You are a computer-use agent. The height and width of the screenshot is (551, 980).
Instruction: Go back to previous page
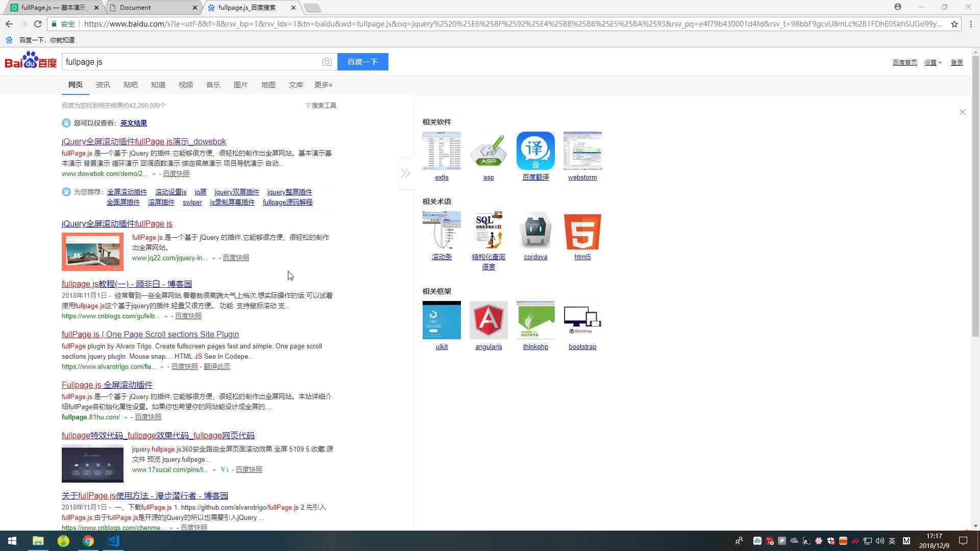click(x=9, y=24)
